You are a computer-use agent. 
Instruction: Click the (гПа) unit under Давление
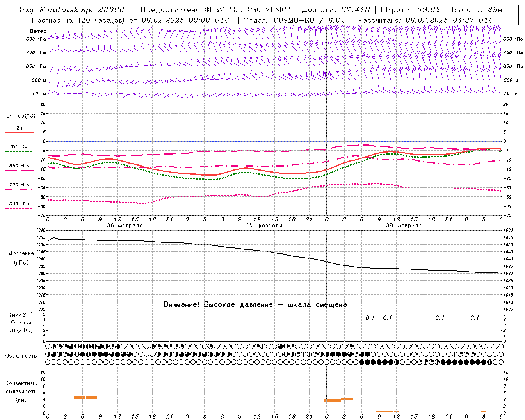tap(21, 263)
